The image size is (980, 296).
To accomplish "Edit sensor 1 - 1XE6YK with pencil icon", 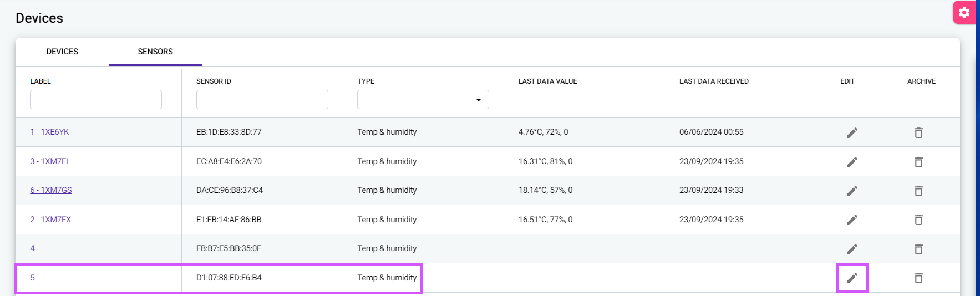I will click(x=852, y=132).
